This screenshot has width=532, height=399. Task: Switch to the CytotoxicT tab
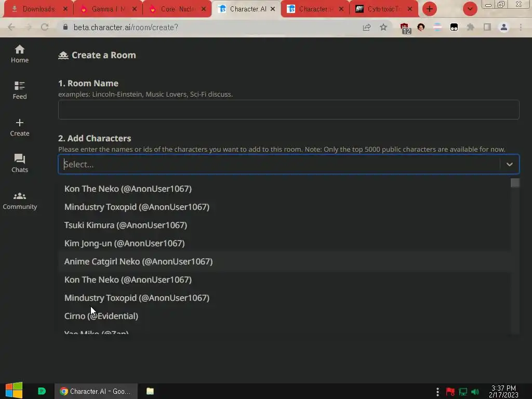383,9
